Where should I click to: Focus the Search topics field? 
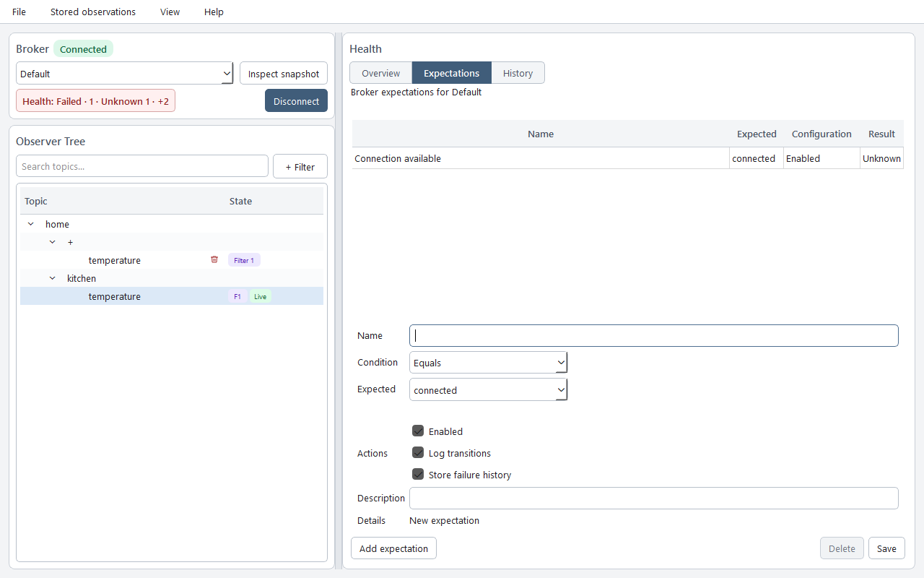(142, 165)
